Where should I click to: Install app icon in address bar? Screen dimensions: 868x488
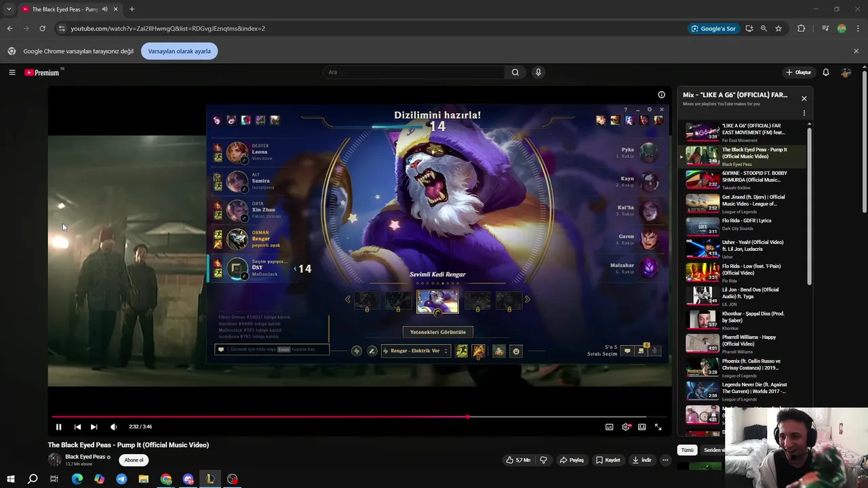coord(749,28)
